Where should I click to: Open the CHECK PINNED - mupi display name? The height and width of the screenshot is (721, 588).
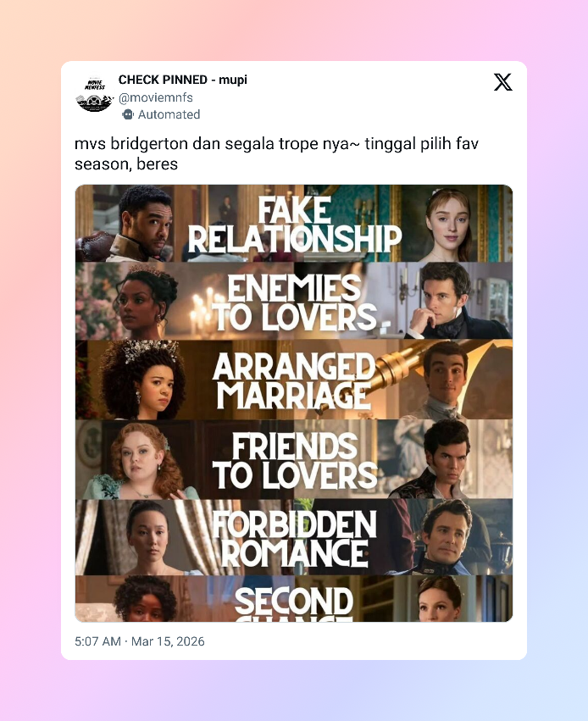coord(182,80)
